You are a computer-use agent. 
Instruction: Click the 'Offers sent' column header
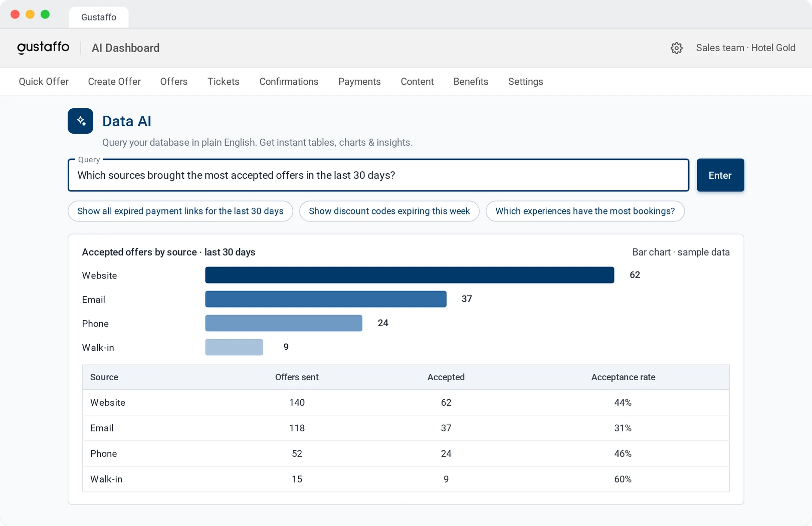(x=297, y=377)
